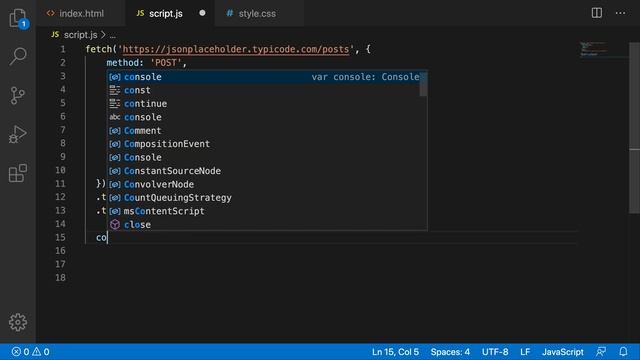Split the editor to the right
The width and height of the screenshot is (640, 360).
pos(596,13)
